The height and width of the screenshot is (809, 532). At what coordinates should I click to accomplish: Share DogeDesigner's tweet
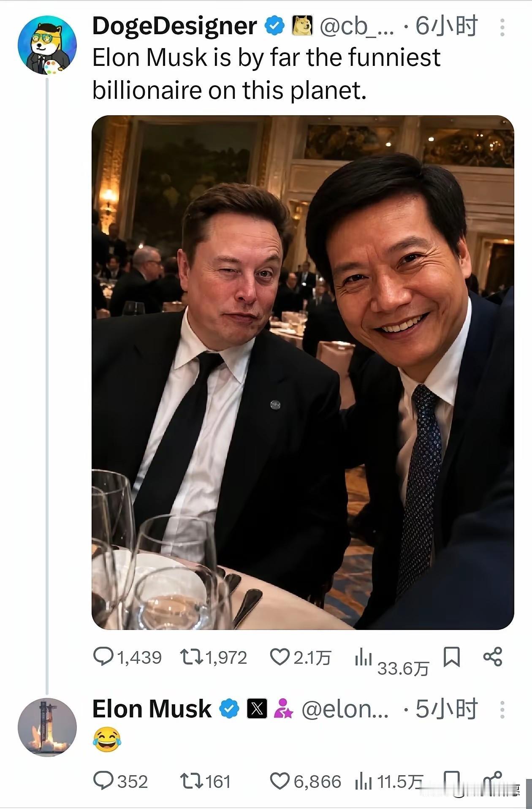492,657
